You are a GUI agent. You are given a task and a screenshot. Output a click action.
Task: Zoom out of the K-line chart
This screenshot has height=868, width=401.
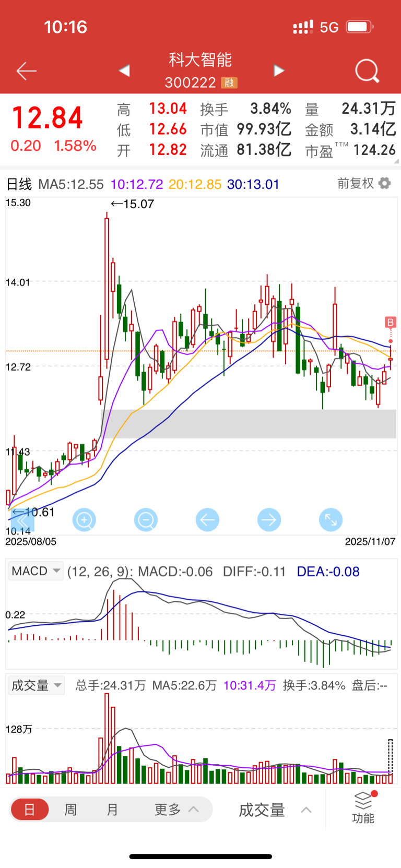(146, 520)
